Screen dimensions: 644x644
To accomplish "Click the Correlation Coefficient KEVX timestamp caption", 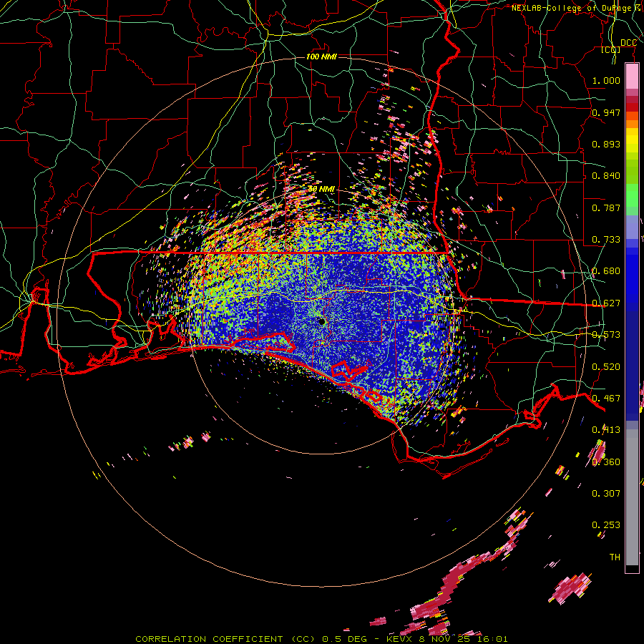I will tap(321, 639).
